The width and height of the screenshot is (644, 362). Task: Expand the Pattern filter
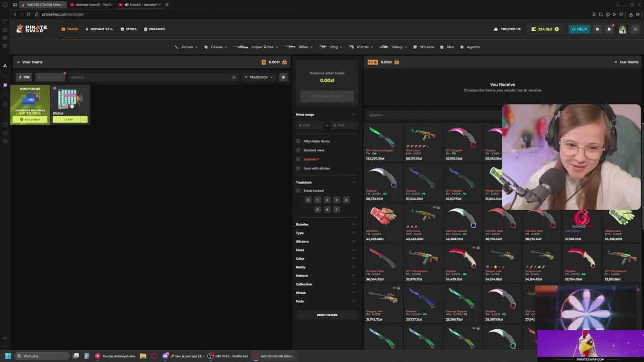pyautogui.click(x=326, y=276)
